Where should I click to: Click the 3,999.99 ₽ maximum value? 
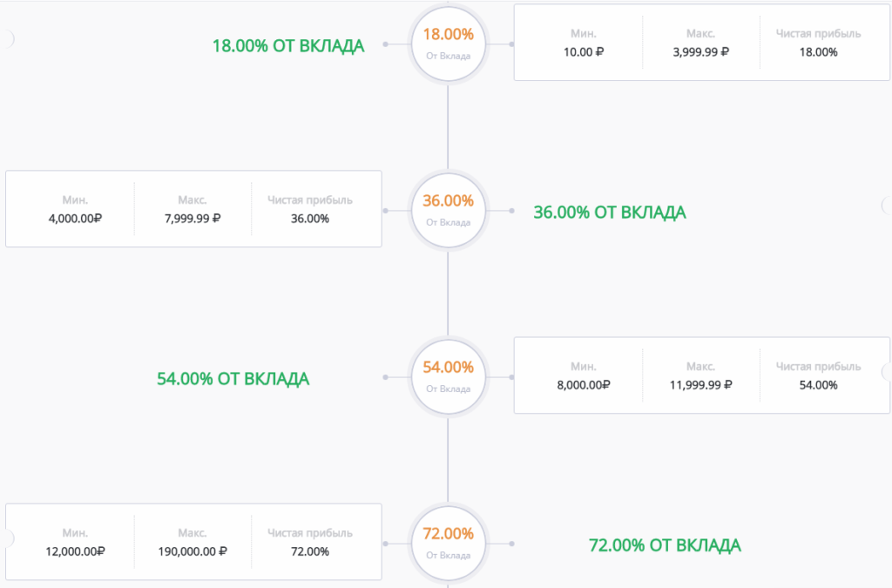click(x=701, y=52)
